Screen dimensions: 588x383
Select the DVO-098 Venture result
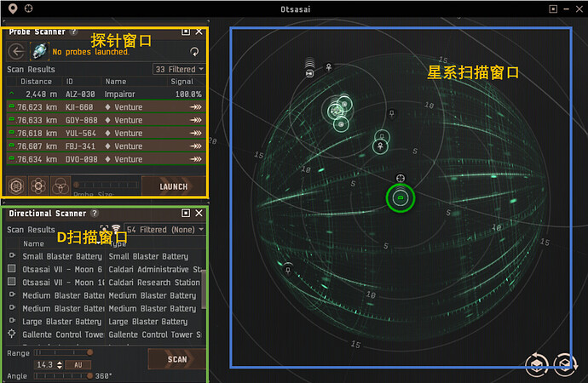click(x=107, y=159)
